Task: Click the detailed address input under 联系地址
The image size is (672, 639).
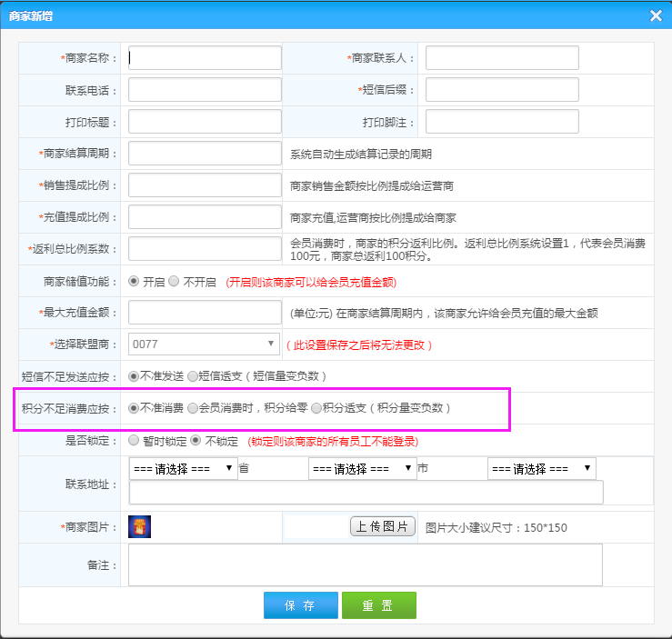Action: pos(366,492)
